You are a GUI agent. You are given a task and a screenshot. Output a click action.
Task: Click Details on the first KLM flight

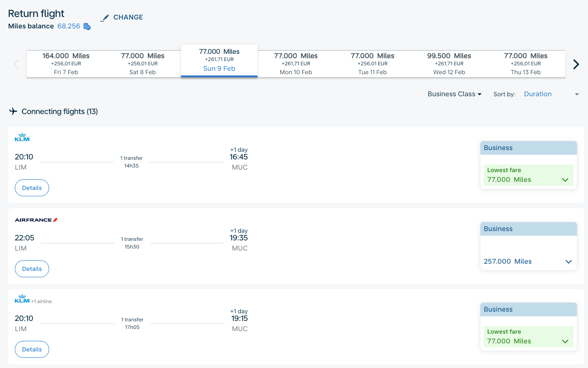(32, 187)
